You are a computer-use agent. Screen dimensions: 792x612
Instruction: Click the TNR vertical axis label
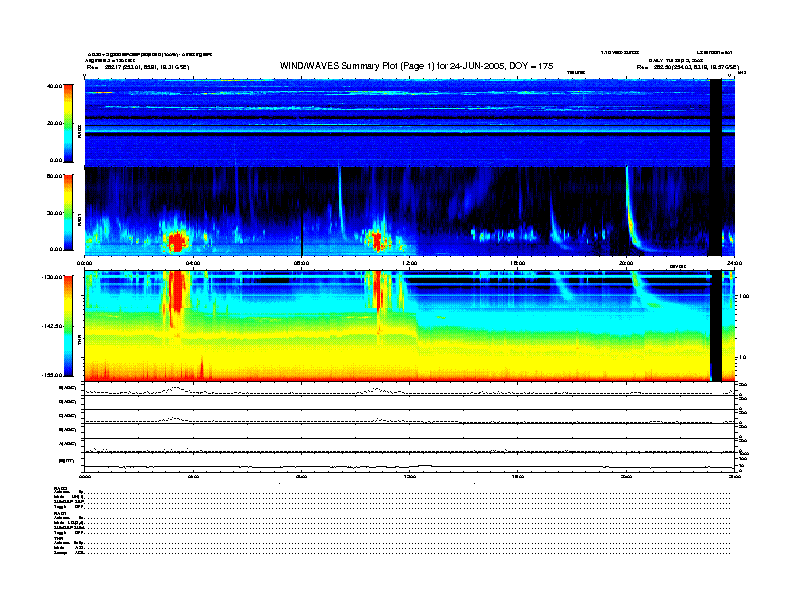pos(79,342)
